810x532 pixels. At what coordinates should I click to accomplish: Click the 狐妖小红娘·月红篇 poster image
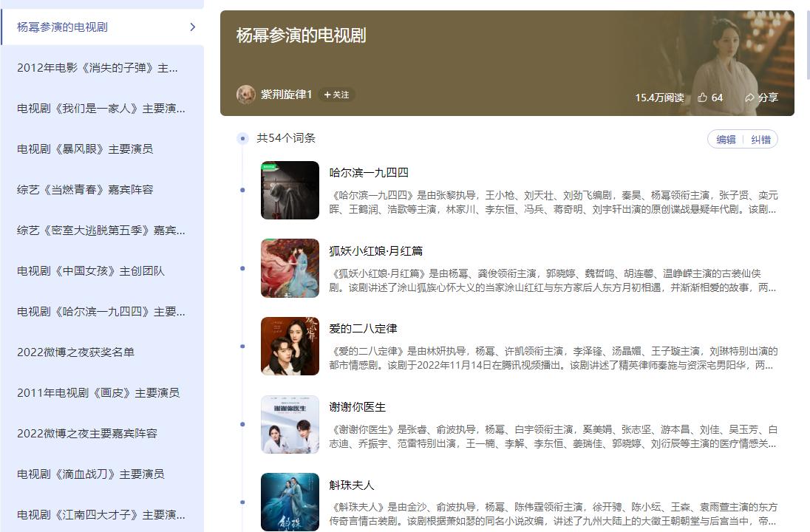(290, 268)
